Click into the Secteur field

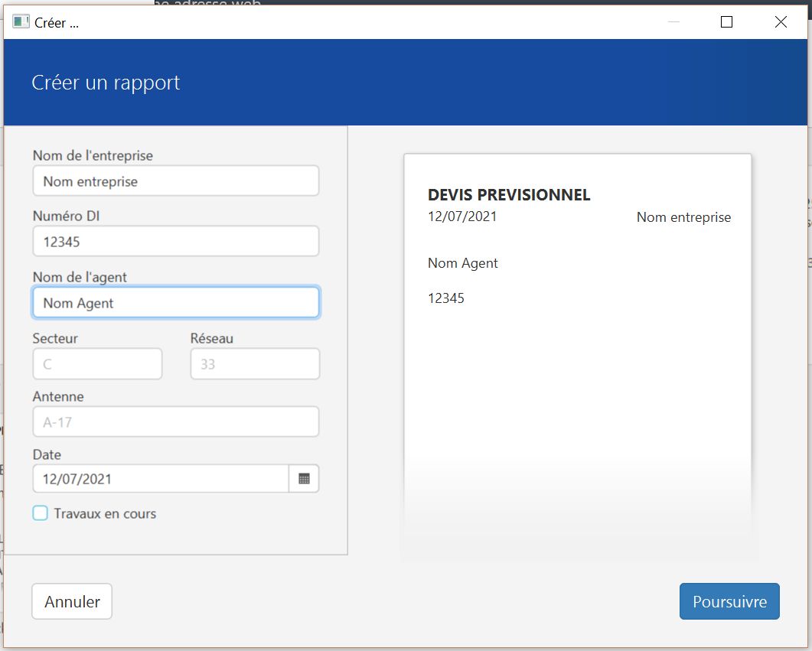click(97, 364)
